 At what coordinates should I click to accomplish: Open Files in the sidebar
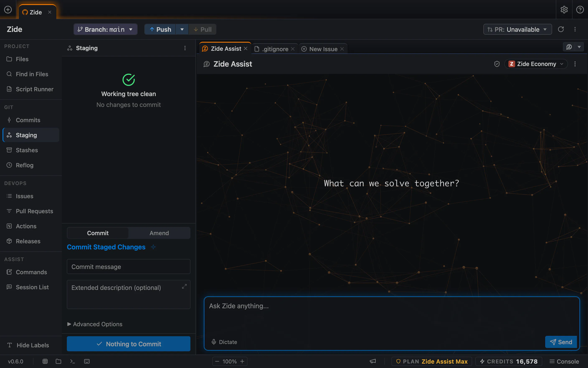[x=31, y=59]
